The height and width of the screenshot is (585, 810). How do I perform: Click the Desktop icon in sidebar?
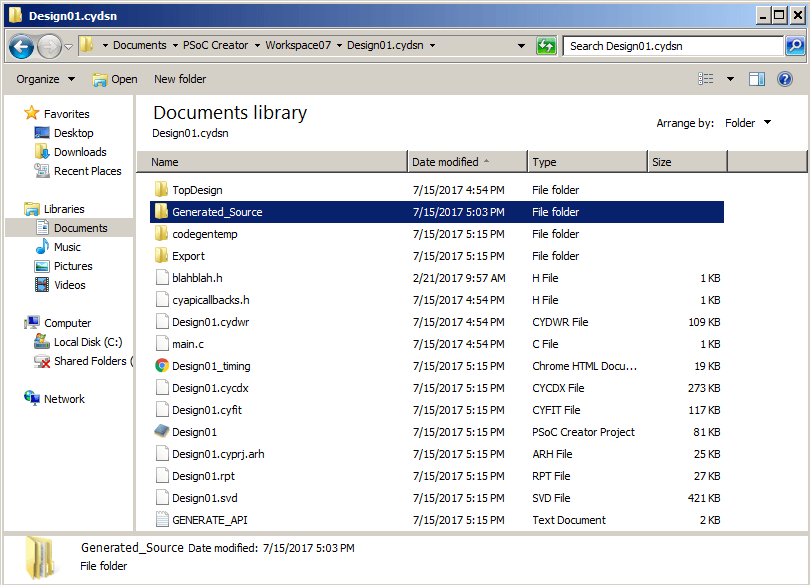tap(42, 133)
